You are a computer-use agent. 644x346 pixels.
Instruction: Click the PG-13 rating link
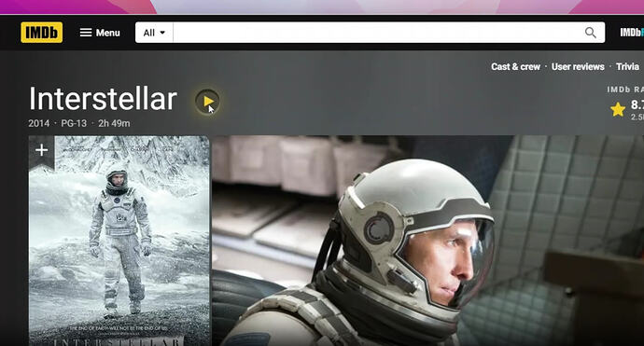click(74, 123)
